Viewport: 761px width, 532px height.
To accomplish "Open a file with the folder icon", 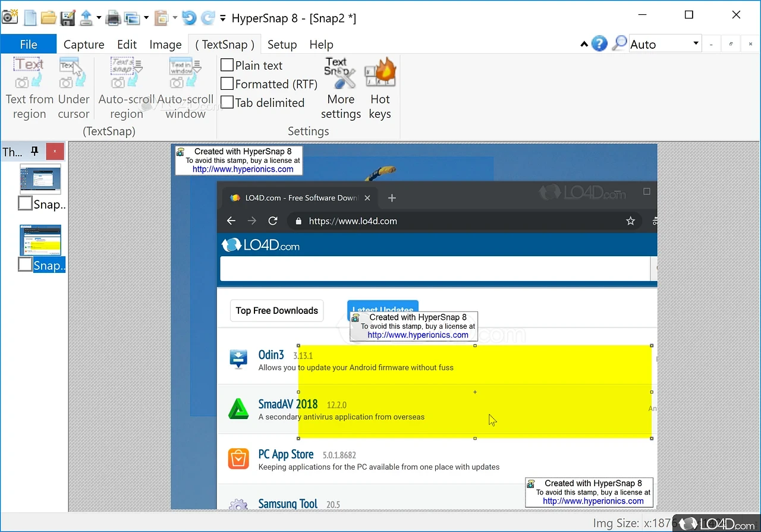I will click(x=49, y=17).
